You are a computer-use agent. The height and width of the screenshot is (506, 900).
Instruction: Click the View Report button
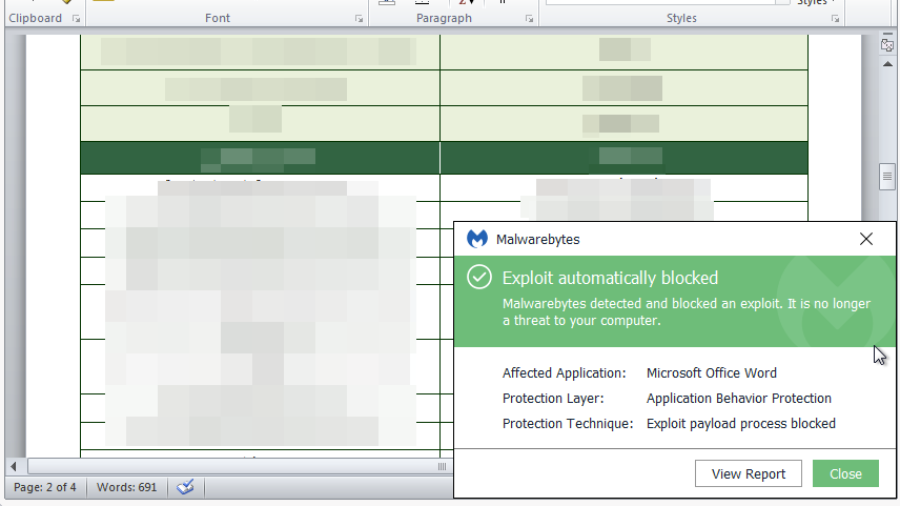pos(748,474)
